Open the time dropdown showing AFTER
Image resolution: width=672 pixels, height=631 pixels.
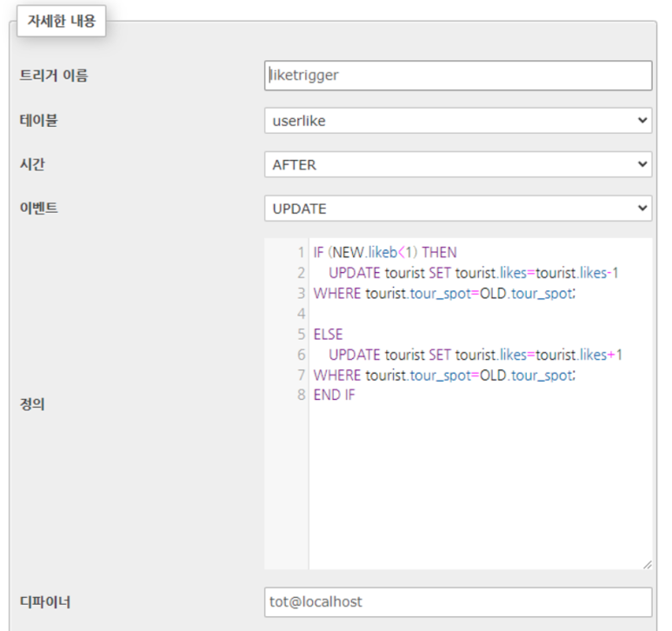[x=458, y=164]
